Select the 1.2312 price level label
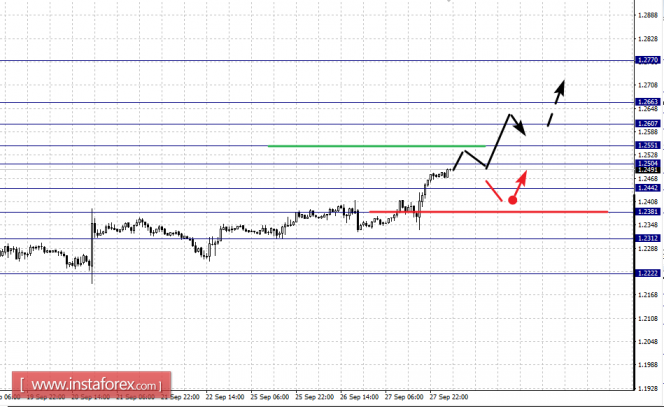This screenshot has height=407, width=664. click(648, 238)
